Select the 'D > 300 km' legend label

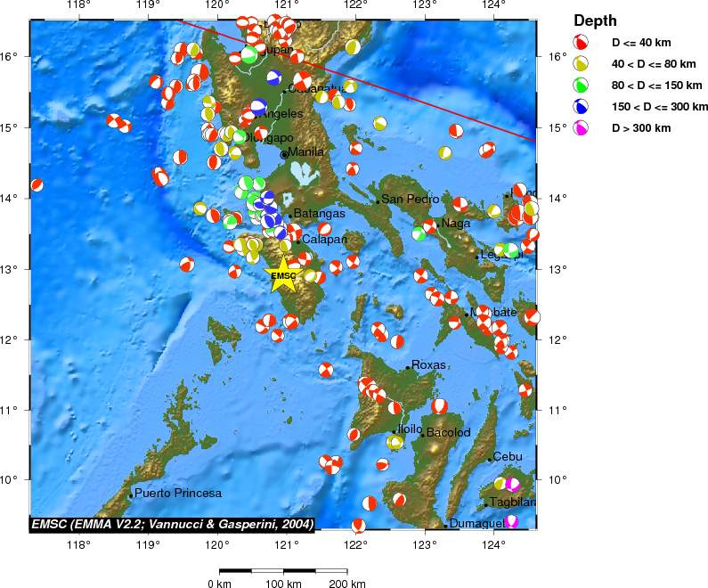click(x=640, y=127)
